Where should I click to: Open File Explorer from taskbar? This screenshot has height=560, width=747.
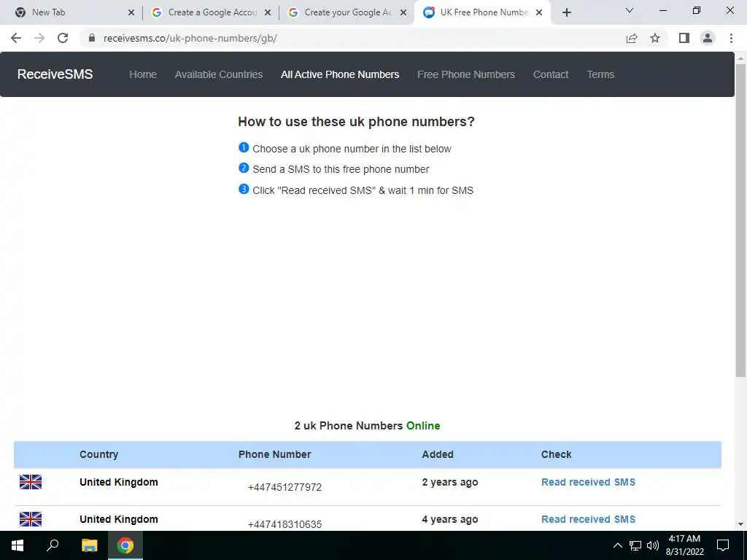89,545
